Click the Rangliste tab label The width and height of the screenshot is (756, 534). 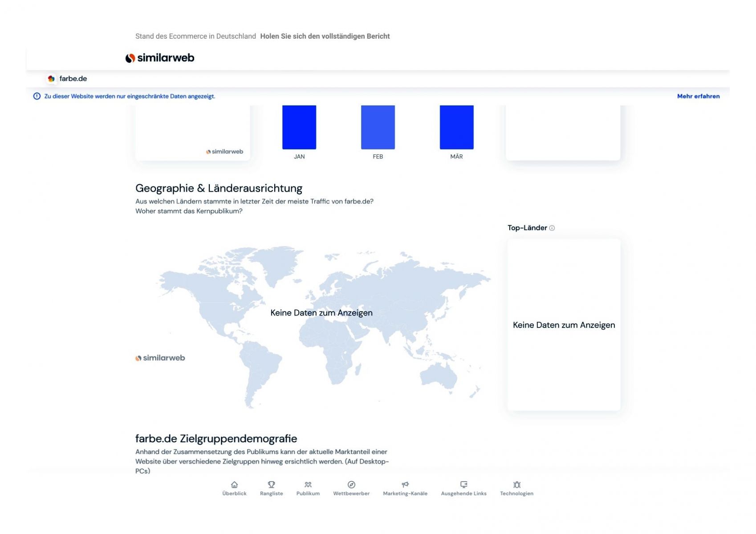(x=272, y=494)
